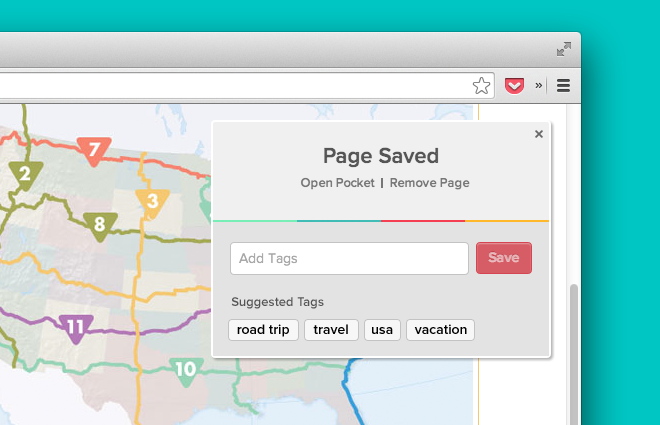Click the page vertical scrollbar thumb
The height and width of the screenshot is (425, 660).
point(573,354)
